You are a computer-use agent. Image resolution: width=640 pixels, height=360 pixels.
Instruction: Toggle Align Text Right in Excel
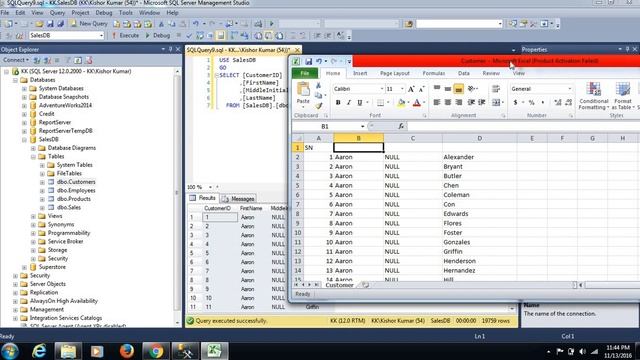[458, 102]
